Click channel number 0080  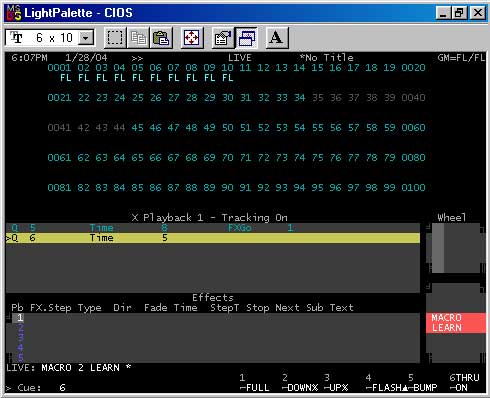pos(413,158)
